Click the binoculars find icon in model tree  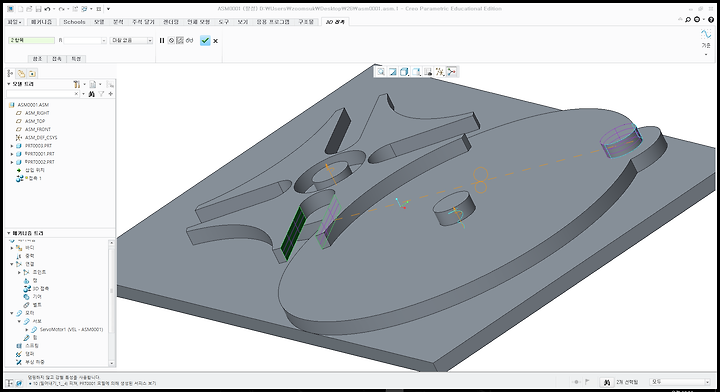pyautogui.click(x=91, y=94)
